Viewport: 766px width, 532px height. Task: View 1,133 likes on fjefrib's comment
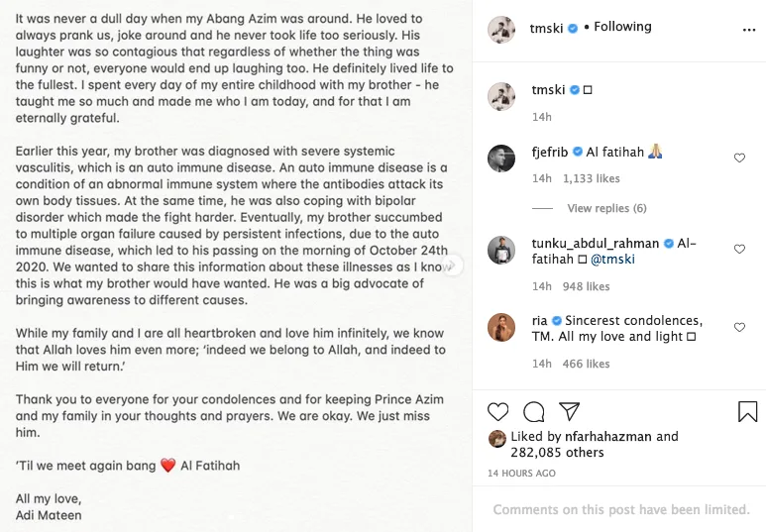pos(591,178)
